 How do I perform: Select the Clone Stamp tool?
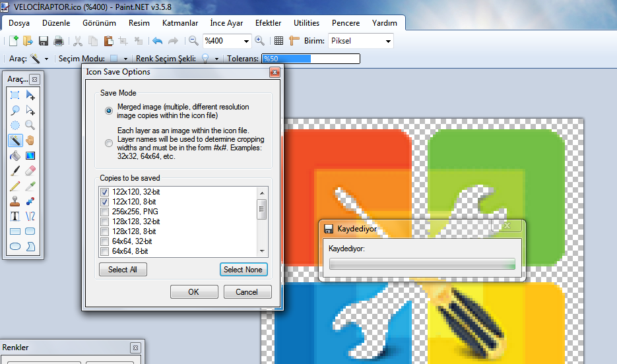[15, 201]
